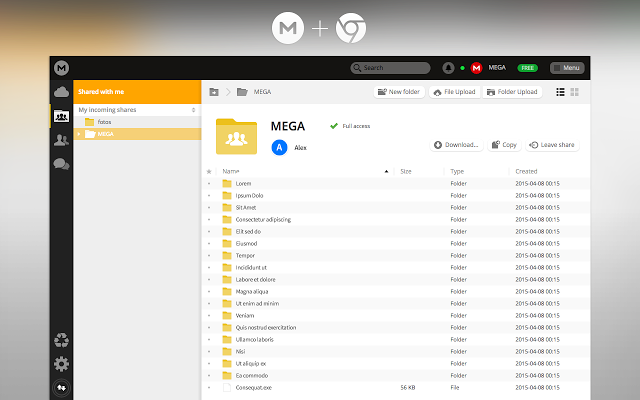640x400 pixels.
Task: Select the MEGA folder in tree
Action: 137,134
